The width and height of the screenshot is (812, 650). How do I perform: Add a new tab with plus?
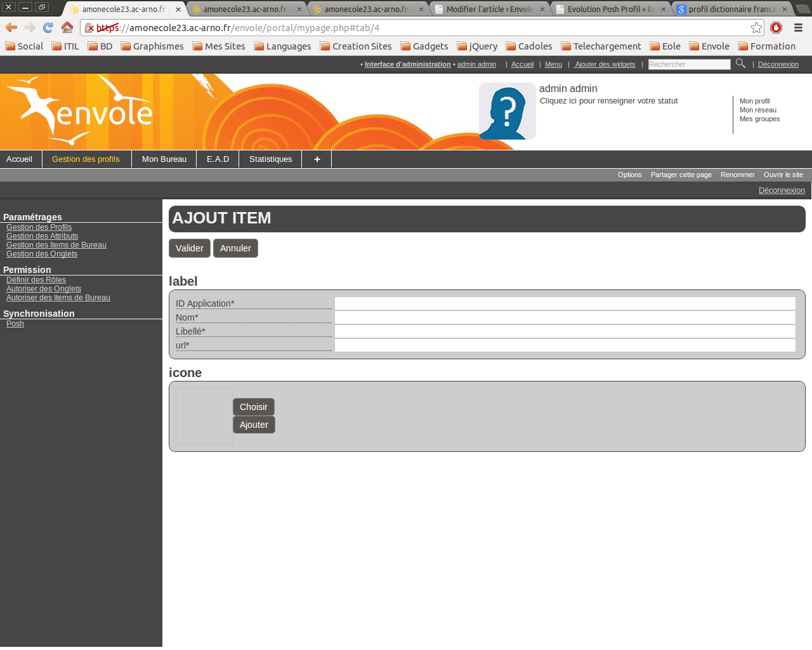[317, 159]
